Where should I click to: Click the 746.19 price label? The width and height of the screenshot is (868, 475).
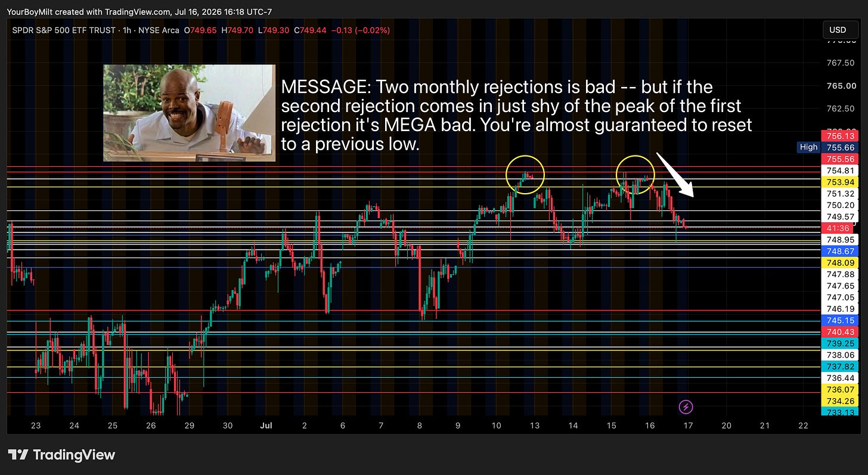pos(841,309)
